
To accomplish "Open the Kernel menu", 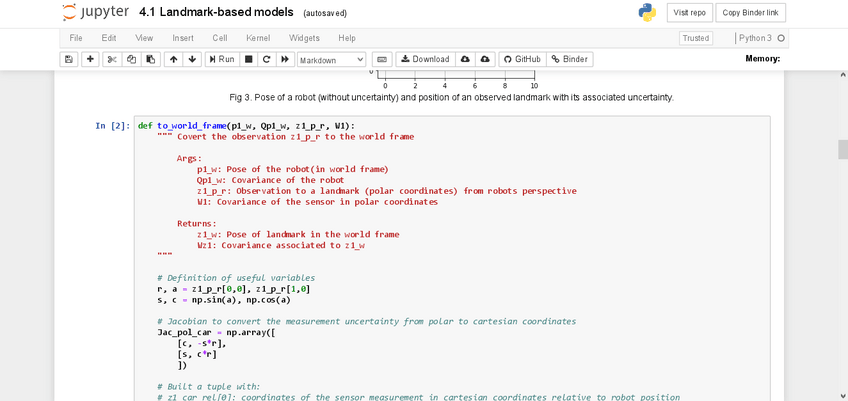I will 257,38.
